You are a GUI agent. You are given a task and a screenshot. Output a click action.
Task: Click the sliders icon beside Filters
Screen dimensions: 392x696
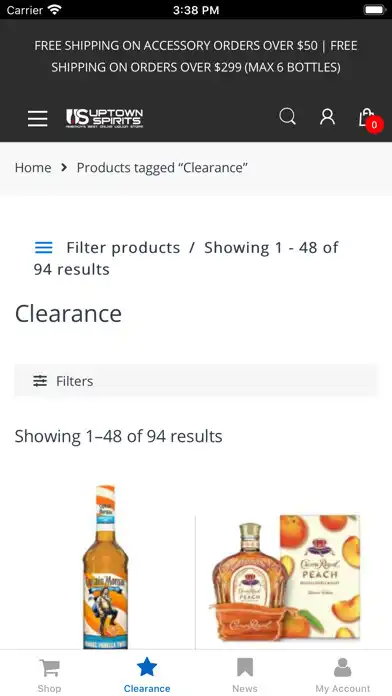tap(40, 381)
